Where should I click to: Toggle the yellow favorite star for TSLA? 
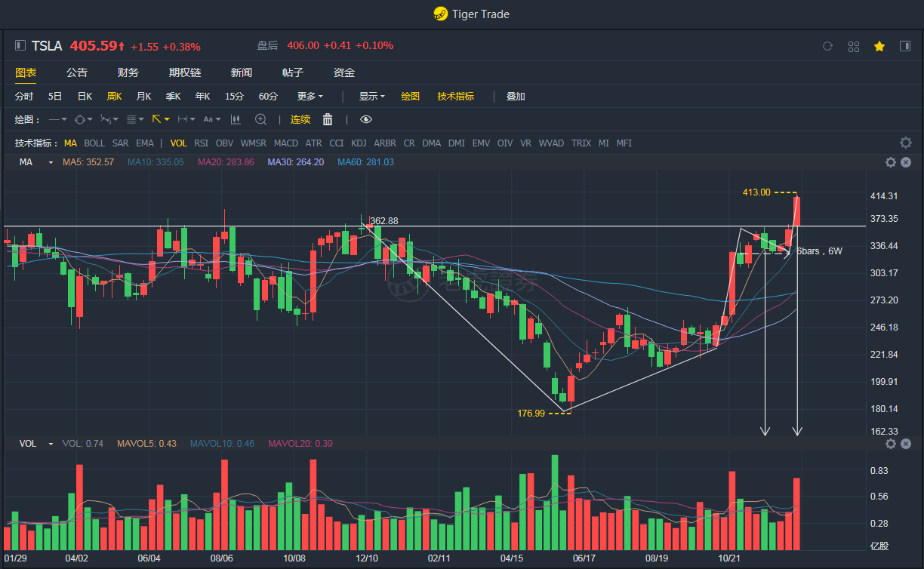click(879, 46)
